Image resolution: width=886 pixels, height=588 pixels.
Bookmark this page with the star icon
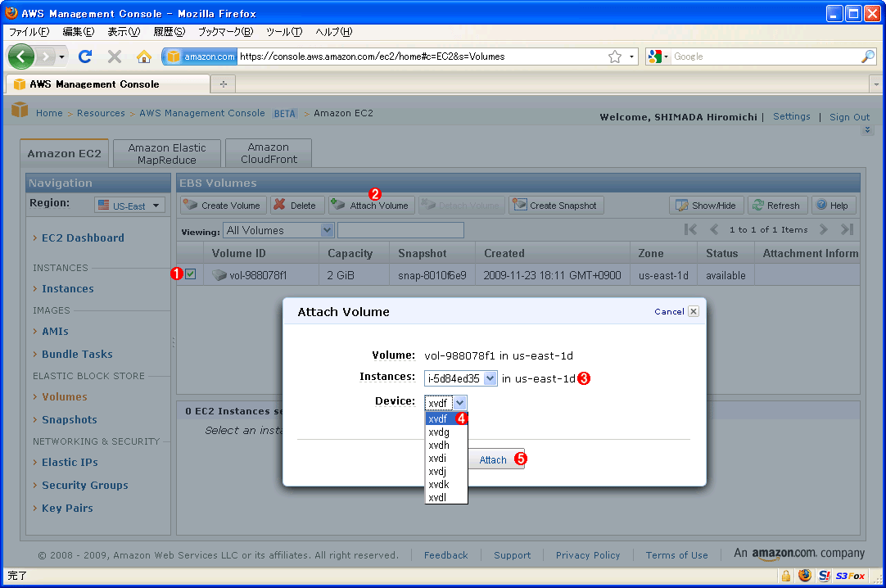(x=615, y=57)
